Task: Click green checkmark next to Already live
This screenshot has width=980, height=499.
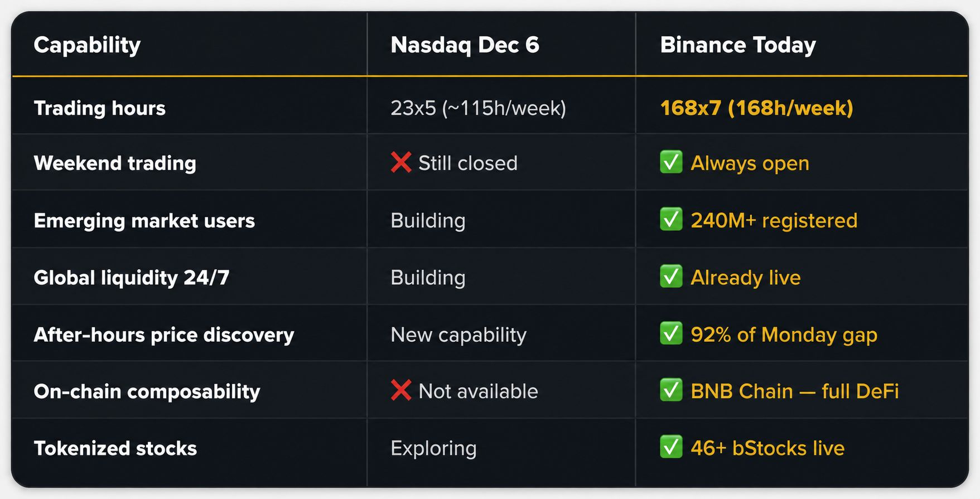Action: [671, 277]
